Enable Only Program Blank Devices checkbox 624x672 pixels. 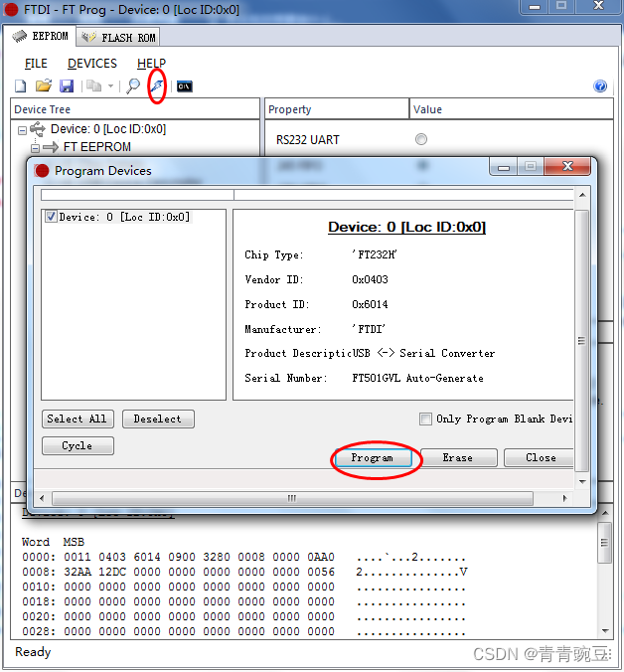[425, 419]
